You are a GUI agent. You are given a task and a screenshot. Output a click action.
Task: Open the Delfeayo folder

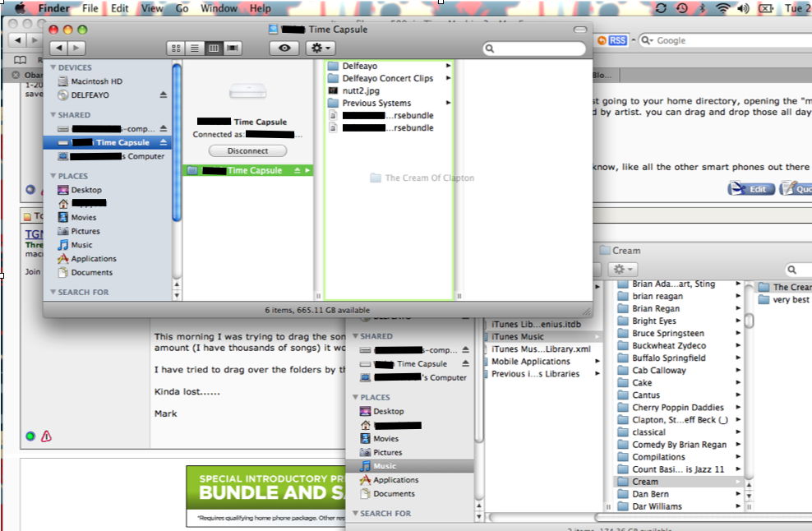pyautogui.click(x=359, y=66)
